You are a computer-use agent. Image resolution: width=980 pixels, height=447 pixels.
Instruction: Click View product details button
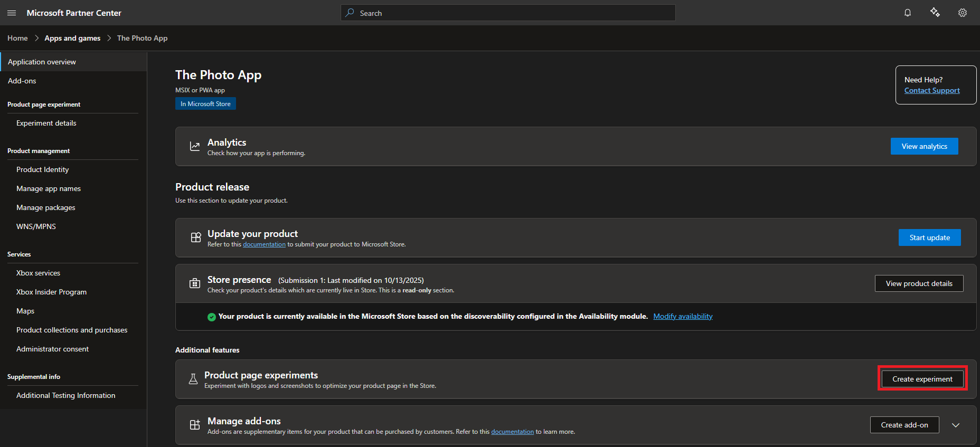(919, 283)
